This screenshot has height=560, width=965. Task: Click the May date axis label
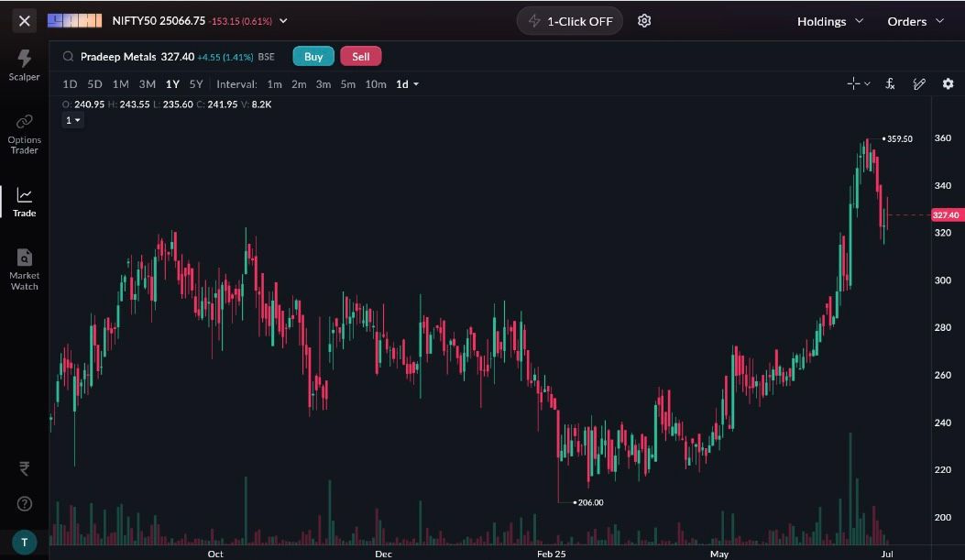[x=718, y=554]
